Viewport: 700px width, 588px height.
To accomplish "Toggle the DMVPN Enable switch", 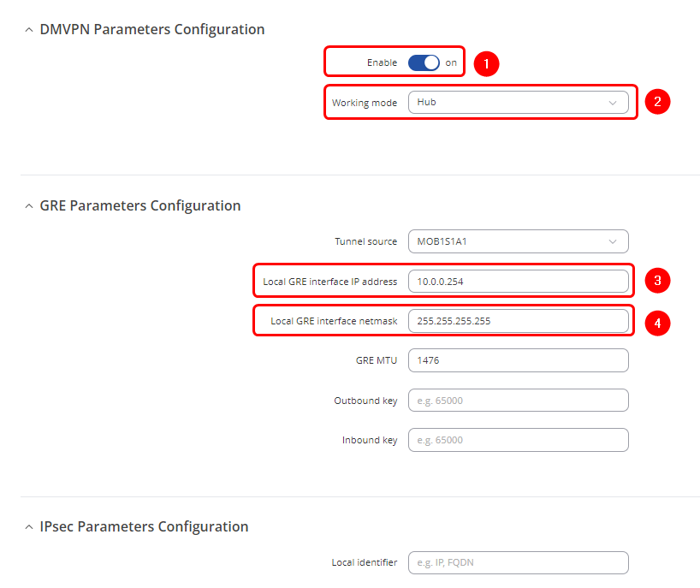I will (x=424, y=62).
